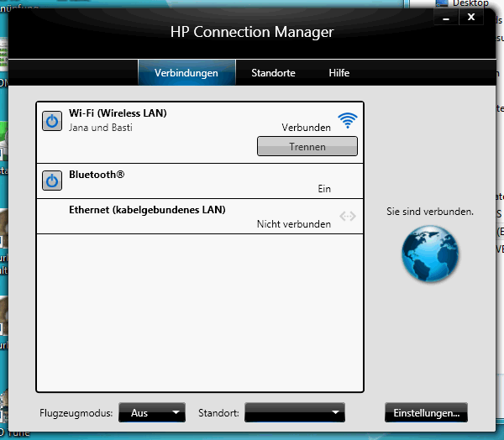Click the Sie sind verbunden message

430,212
